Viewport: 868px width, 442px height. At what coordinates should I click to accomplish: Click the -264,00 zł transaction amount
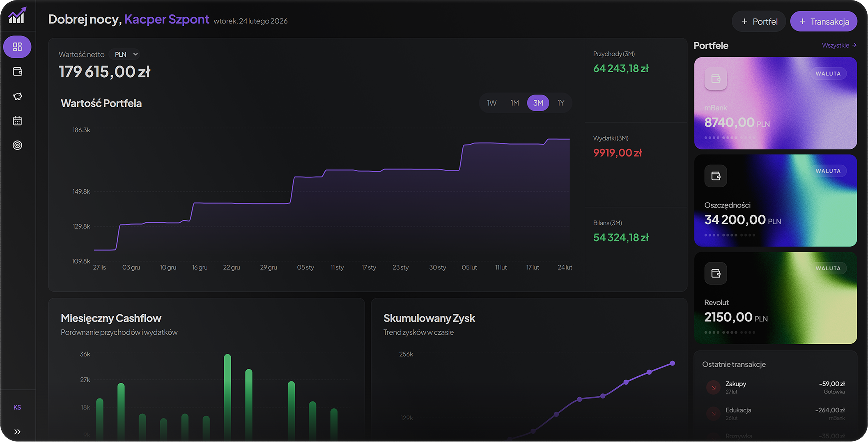(x=830, y=410)
